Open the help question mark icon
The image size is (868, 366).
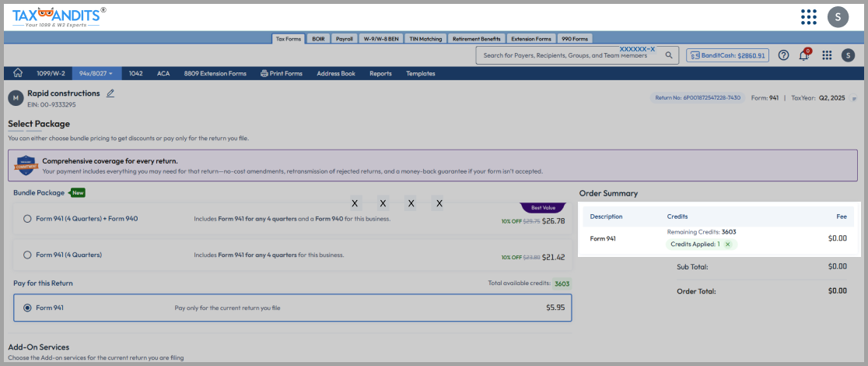783,55
